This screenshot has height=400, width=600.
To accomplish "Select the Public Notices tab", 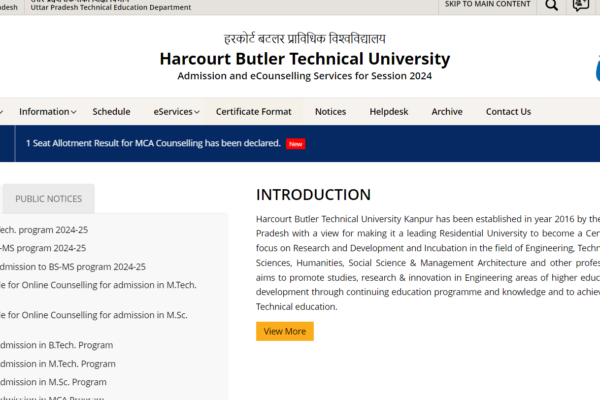I will (x=49, y=199).
